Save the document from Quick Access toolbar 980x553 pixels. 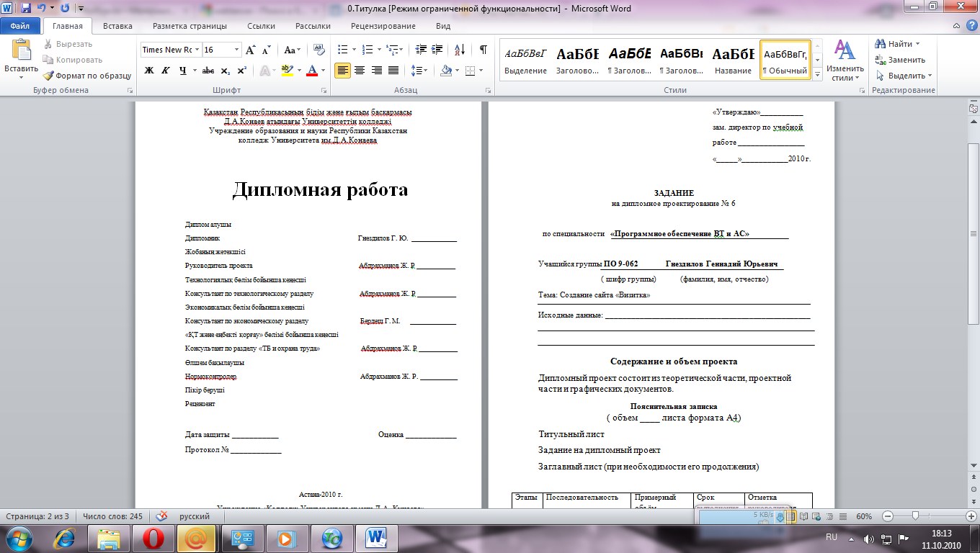point(26,9)
